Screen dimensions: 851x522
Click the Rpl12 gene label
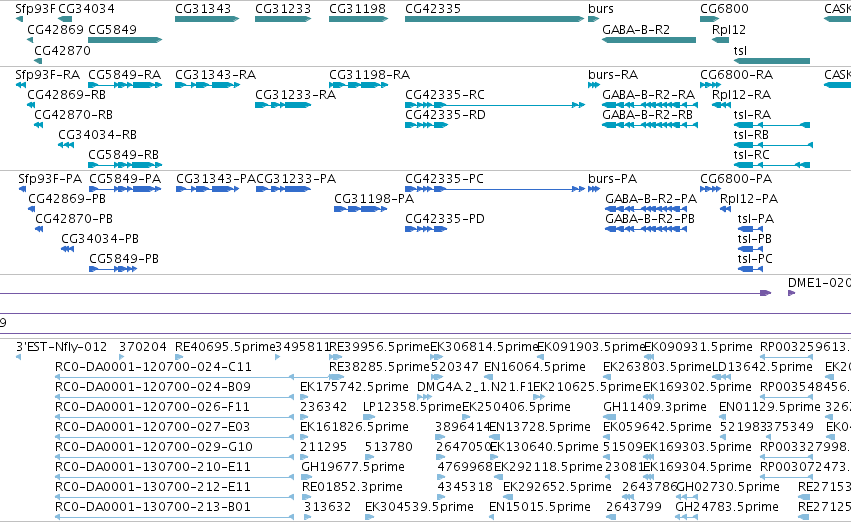[729, 29]
